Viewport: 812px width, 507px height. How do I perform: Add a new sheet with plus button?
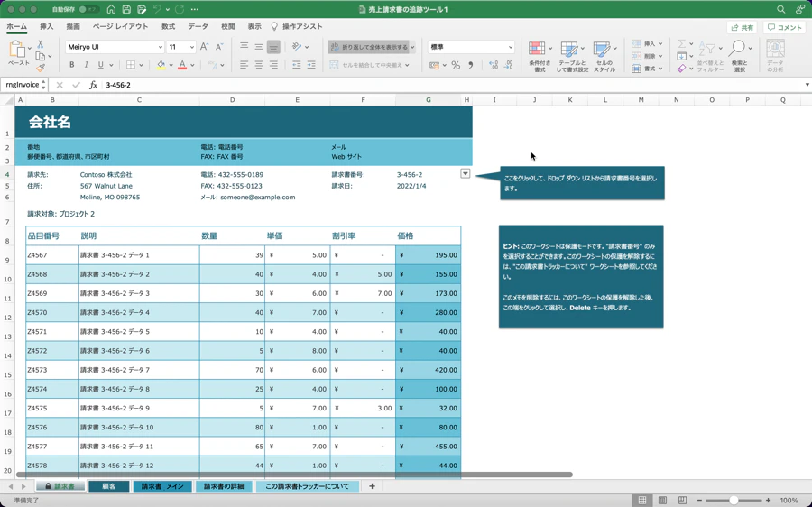pyautogui.click(x=372, y=486)
